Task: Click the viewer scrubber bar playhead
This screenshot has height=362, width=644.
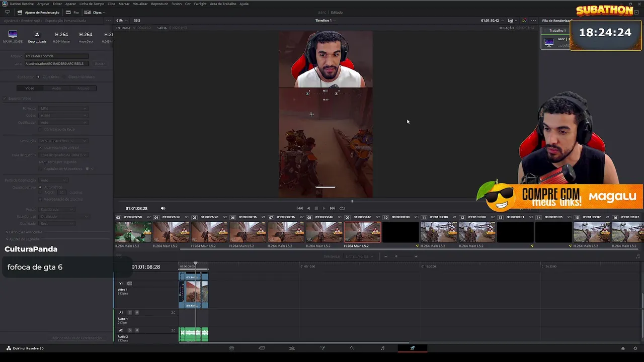Action: 352,201
